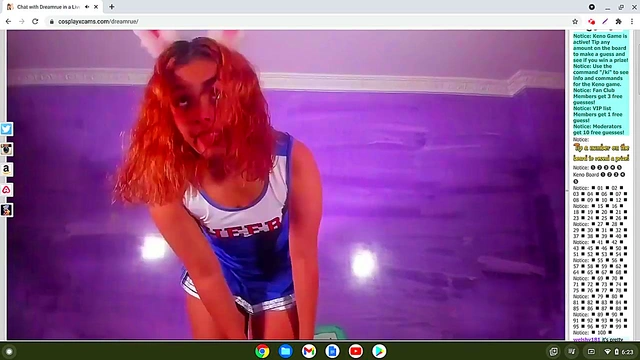The image size is (640, 360).
Task: Click the dark circular icon in title bar
Action: pos(591,7)
